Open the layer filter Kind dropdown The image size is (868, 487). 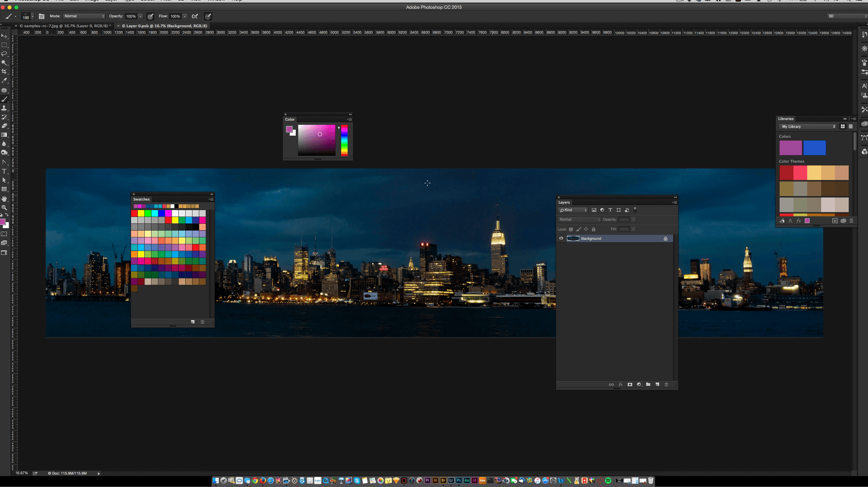(573, 210)
